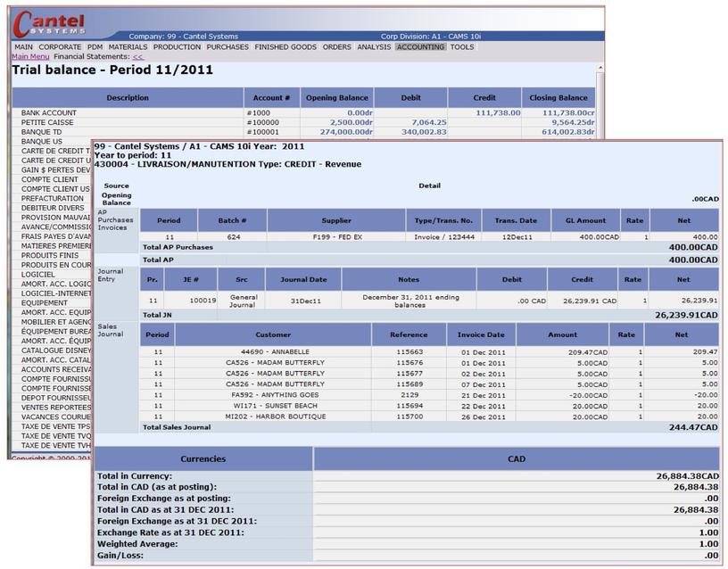Click account number #100001
This screenshot has width=728, height=569.
click(263, 132)
